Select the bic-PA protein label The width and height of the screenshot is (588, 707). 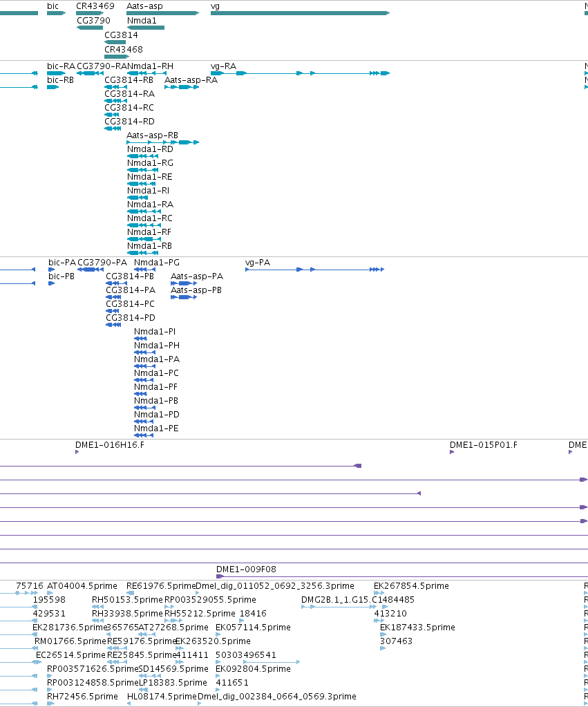coord(61,263)
